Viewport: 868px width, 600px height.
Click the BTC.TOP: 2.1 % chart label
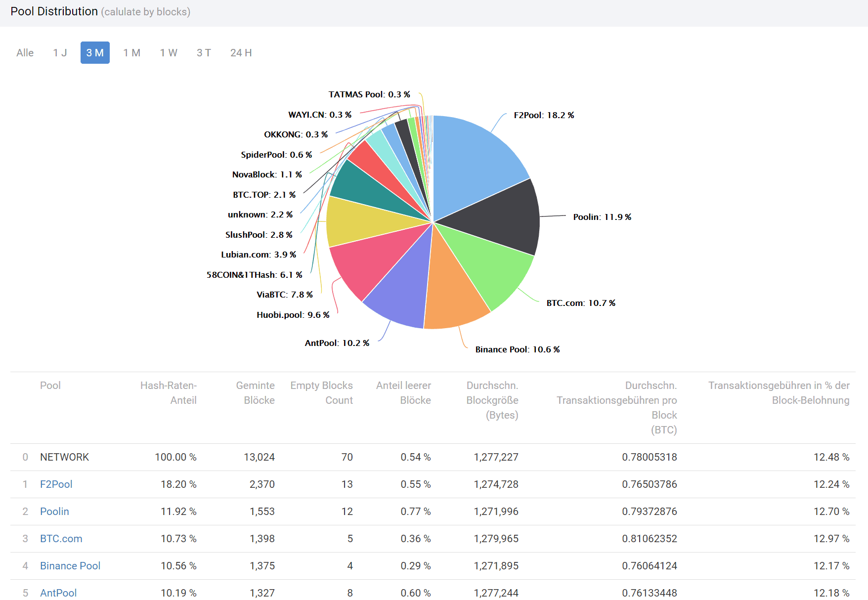coord(264,195)
